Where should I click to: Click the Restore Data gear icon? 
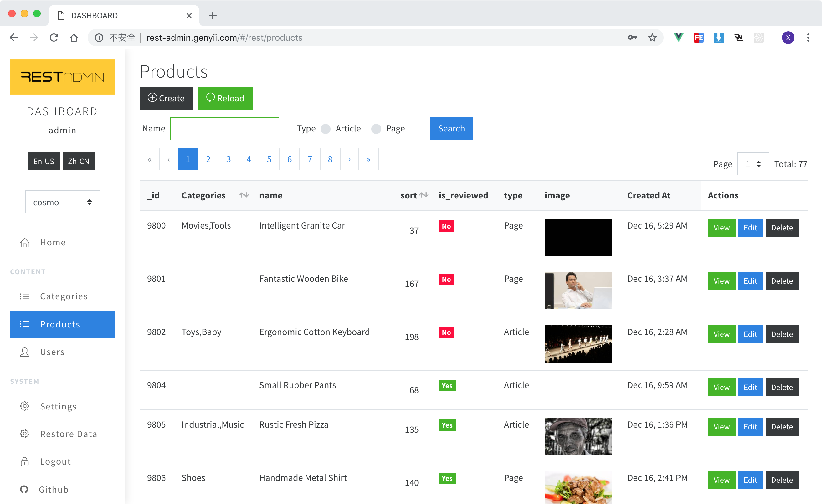coord(25,434)
